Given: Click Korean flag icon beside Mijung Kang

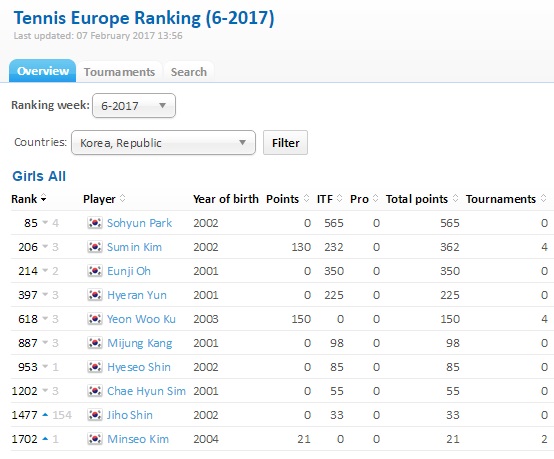Looking at the screenshot, I should pos(95,343).
